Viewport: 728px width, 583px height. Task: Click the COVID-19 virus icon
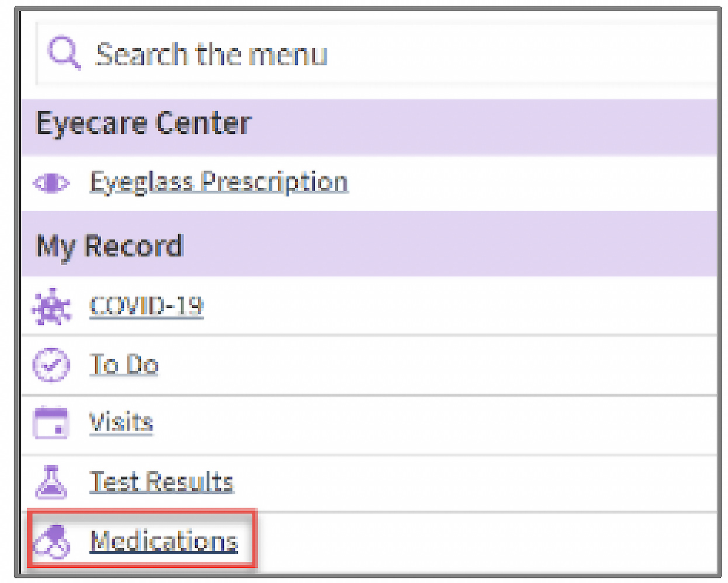(x=51, y=306)
